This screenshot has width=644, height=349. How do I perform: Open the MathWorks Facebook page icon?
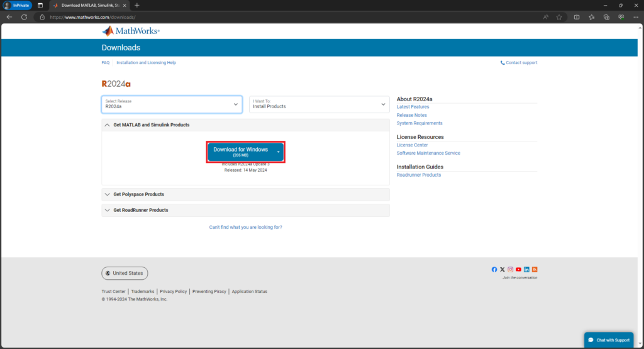(x=494, y=269)
